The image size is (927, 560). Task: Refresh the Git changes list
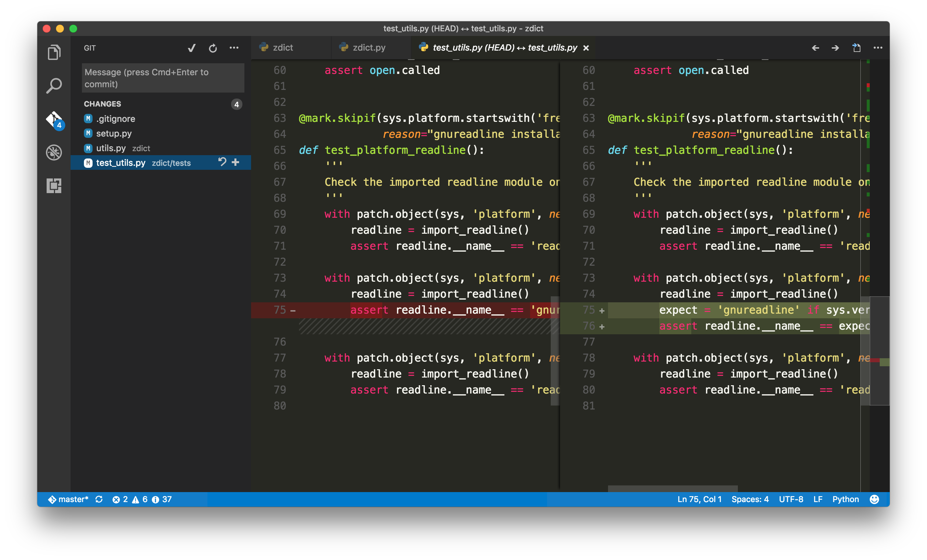coord(212,48)
